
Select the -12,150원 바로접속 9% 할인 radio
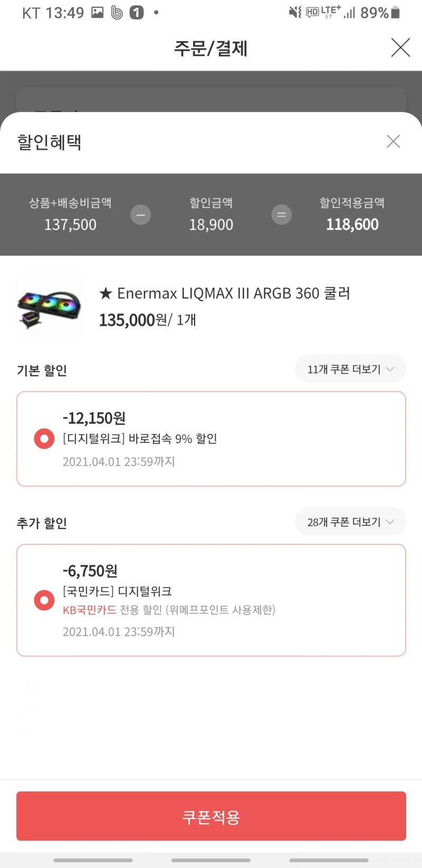(x=44, y=439)
